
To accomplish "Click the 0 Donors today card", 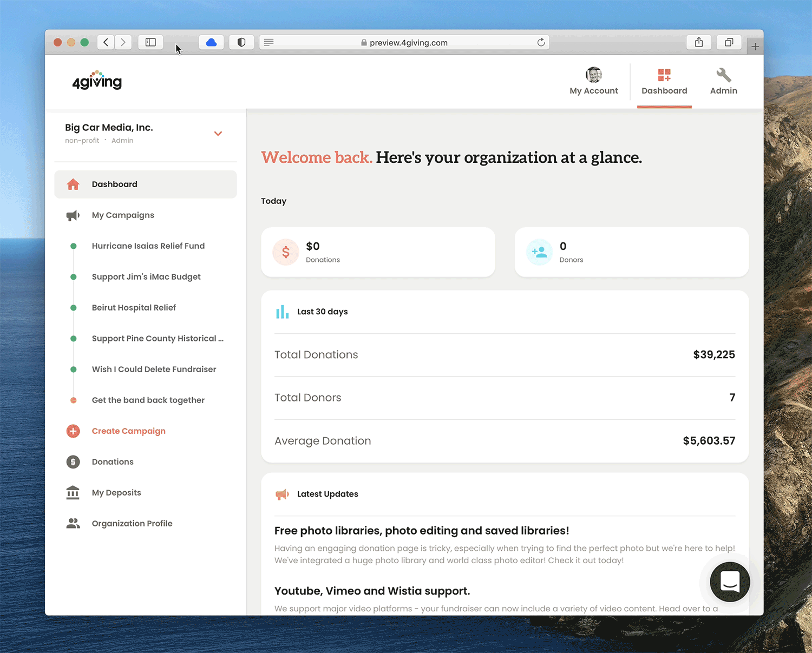I will (632, 252).
